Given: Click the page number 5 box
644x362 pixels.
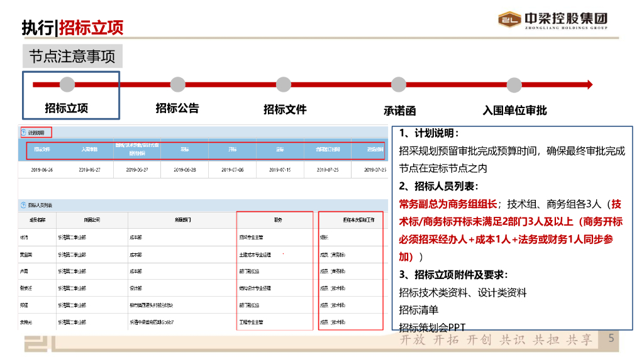Looking at the screenshot, I should coord(611,338).
